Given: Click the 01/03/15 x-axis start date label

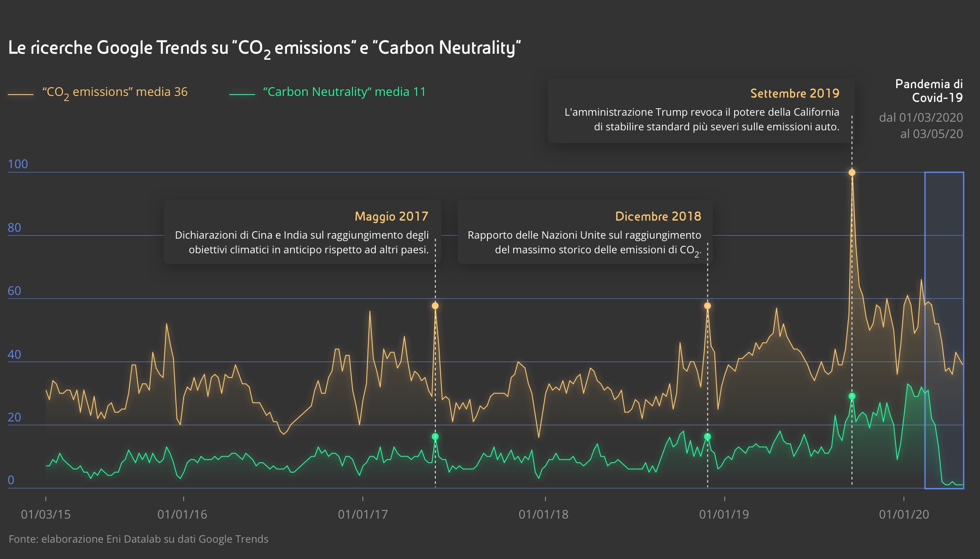Looking at the screenshot, I should (46, 514).
